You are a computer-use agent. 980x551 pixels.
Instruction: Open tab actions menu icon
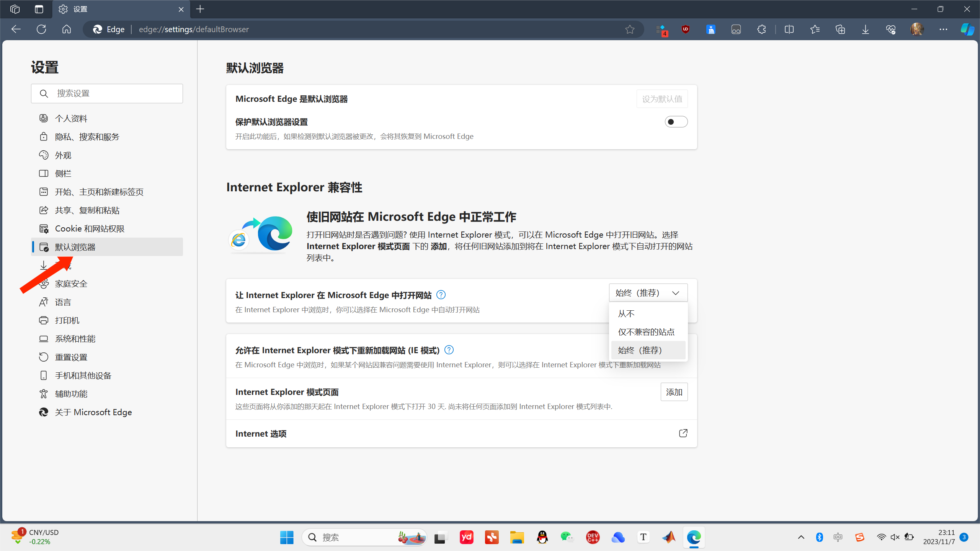(39, 9)
